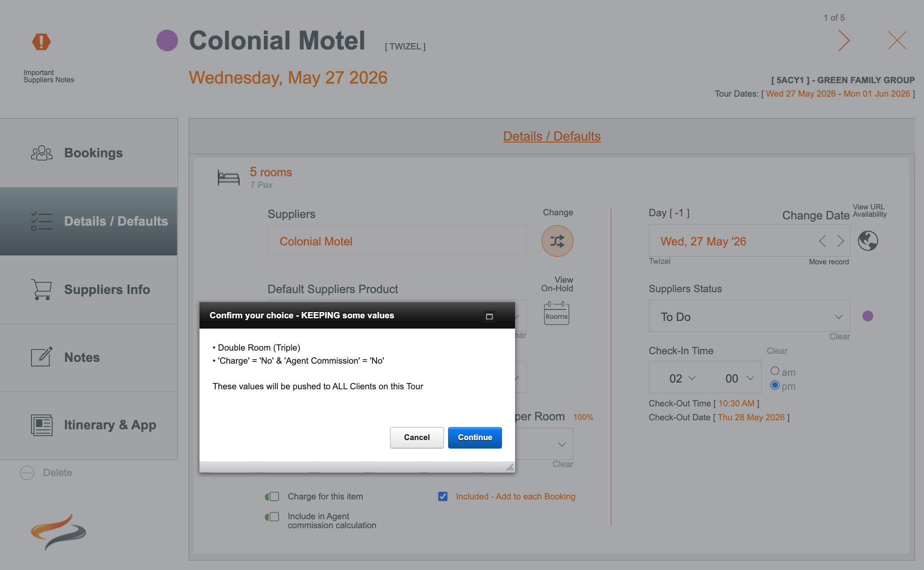Move date forward one day arrow
Screen dimensions: 924x570
pyautogui.click(x=840, y=241)
